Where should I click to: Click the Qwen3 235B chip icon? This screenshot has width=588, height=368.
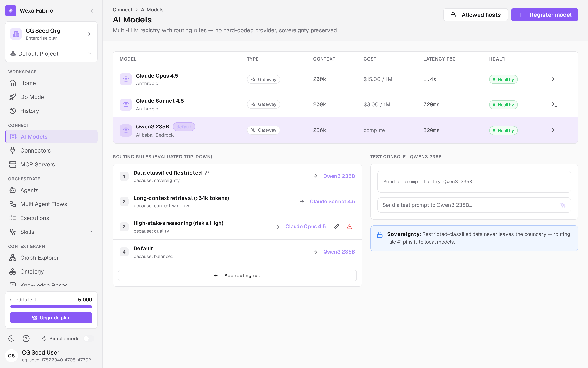tap(126, 130)
